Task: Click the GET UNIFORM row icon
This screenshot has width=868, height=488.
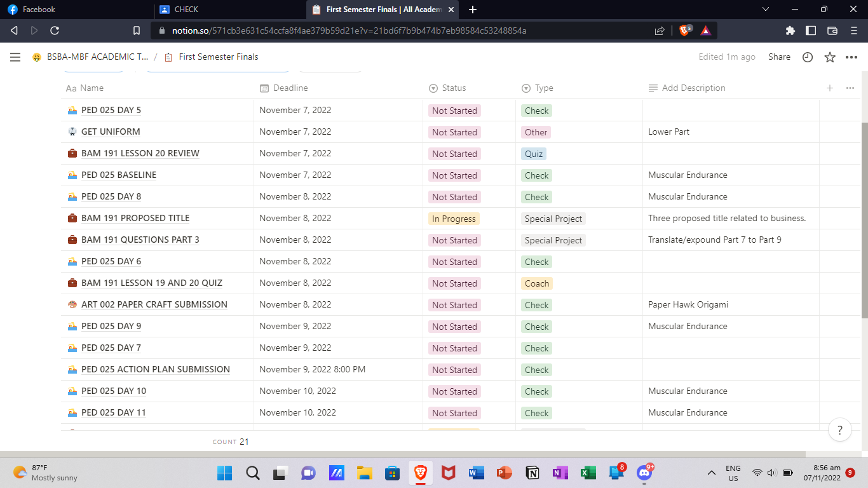Action: [72, 132]
